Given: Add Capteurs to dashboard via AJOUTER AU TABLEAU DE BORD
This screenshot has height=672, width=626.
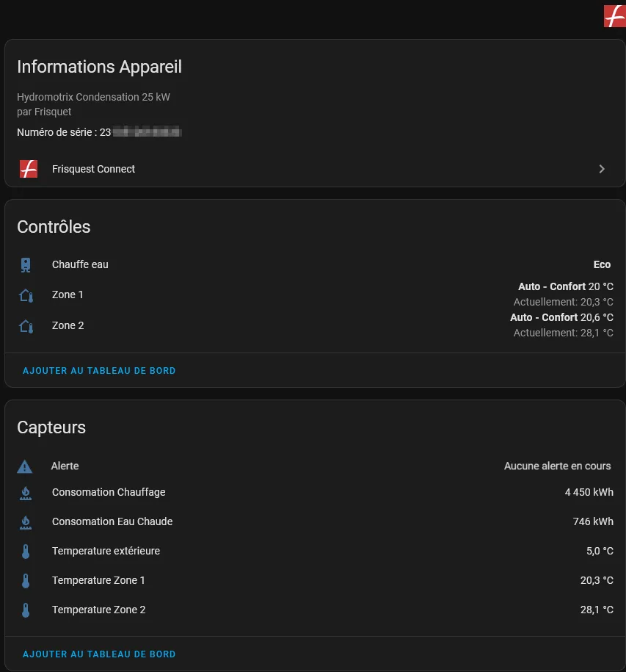Looking at the screenshot, I should click(99, 654).
